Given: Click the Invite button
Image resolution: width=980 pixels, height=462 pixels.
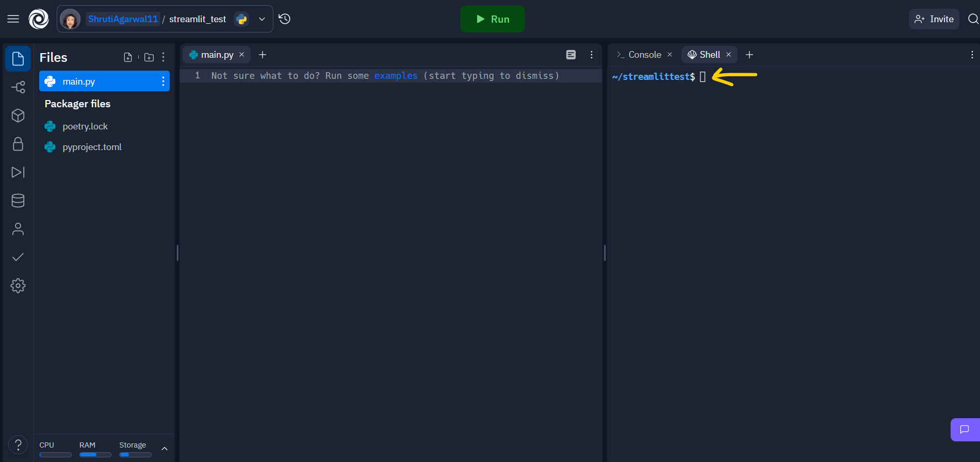Looking at the screenshot, I should click(x=934, y=19).
